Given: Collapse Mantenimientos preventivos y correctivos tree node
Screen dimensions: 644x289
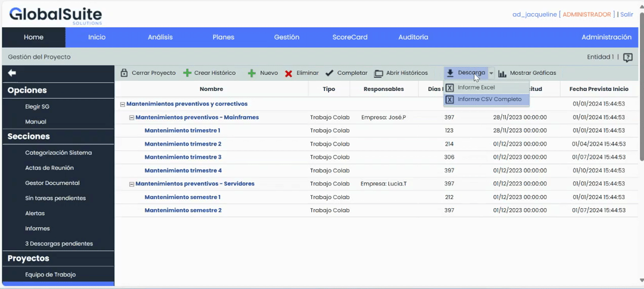Looking at the screenshot, I should pos(123,104).
